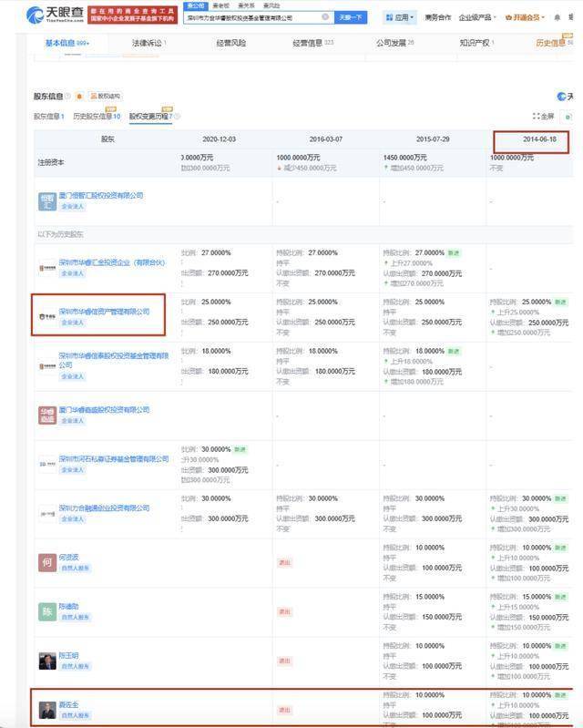
Task: Open the 陈玉明 shareholder profile link
Action: [x=68, y=656]
